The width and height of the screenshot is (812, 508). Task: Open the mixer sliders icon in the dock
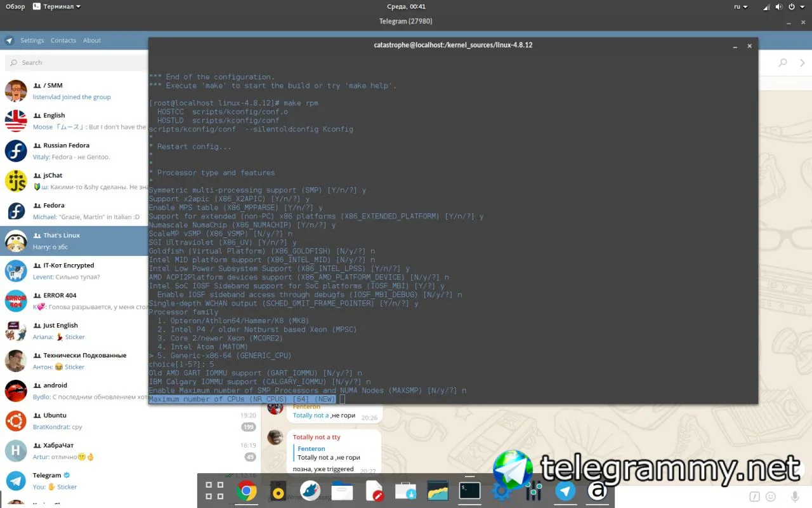[534, 491]
